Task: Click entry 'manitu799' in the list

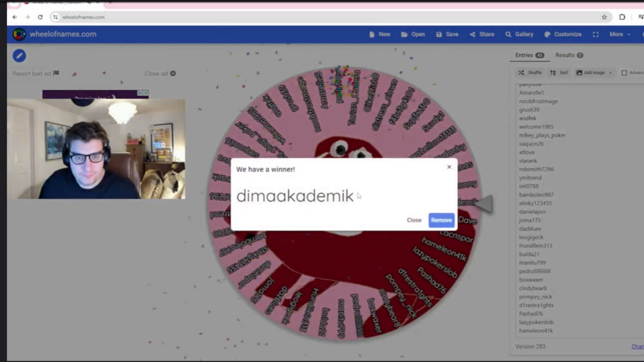Action: [x=533, y=263]
